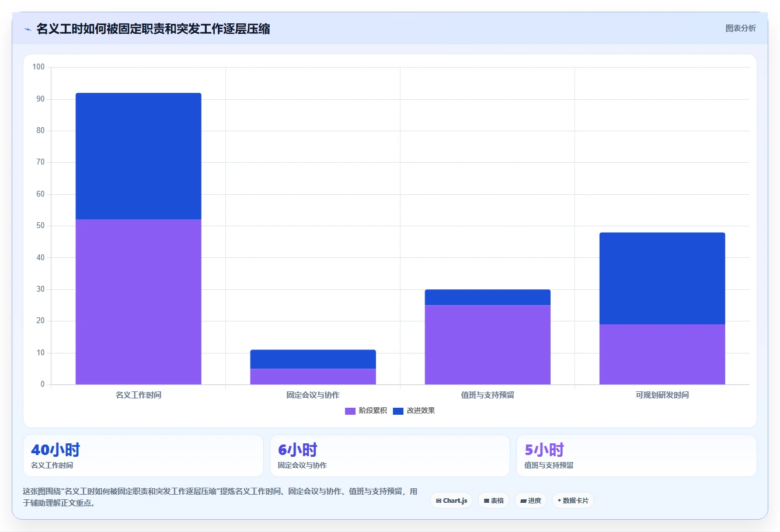The image size is (780, 532).
Task: Click the 5小时 data card value
Action: tap(544, 450)
